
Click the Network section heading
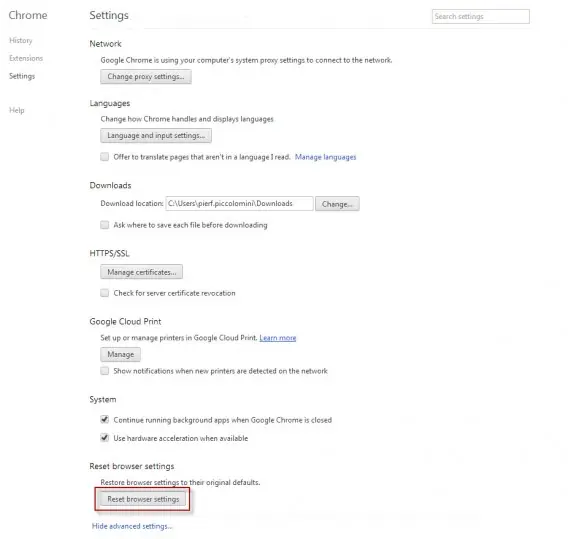(105, 44)
